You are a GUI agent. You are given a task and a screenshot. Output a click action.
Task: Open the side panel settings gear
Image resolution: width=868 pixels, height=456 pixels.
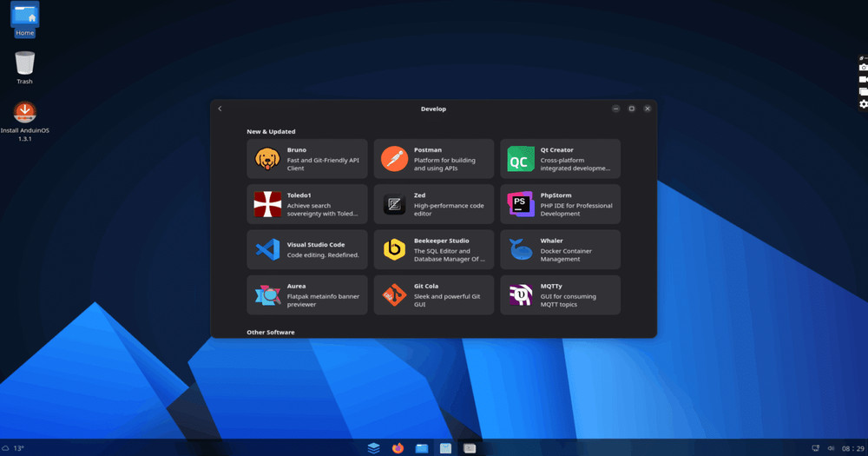tap(863, 104)
